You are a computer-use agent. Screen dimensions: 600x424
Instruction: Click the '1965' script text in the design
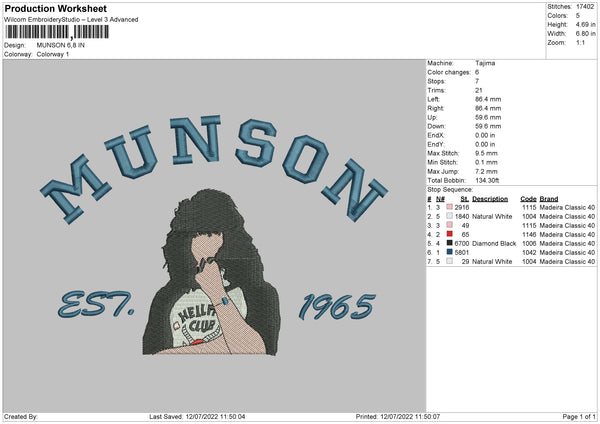[337, 307]
